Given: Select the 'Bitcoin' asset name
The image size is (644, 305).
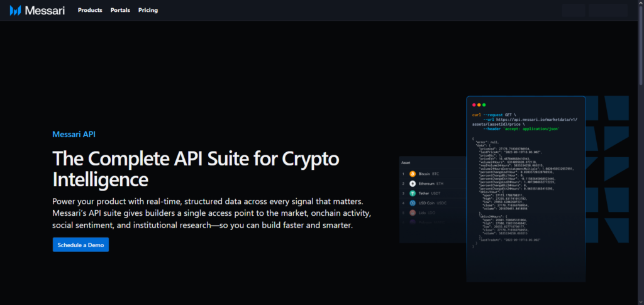Looking at the screenshot, I should point(424,174).
